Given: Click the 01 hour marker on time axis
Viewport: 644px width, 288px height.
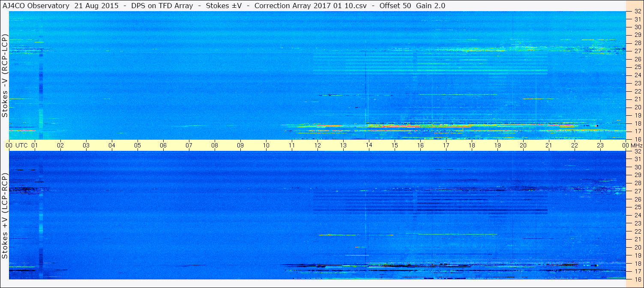Looking at the screenshot, I should pos(35,145).
